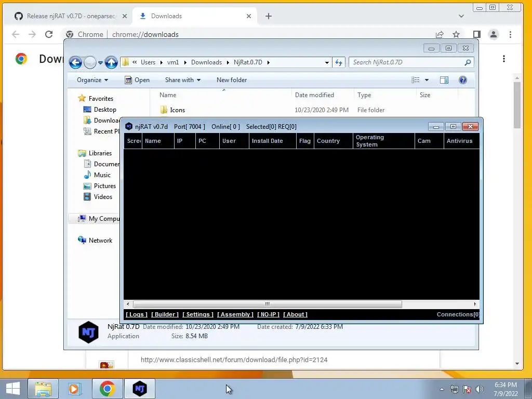Open the Settings link in njRAT
The height and width of the screenshot is (399, 532).
tap(198, 314)
